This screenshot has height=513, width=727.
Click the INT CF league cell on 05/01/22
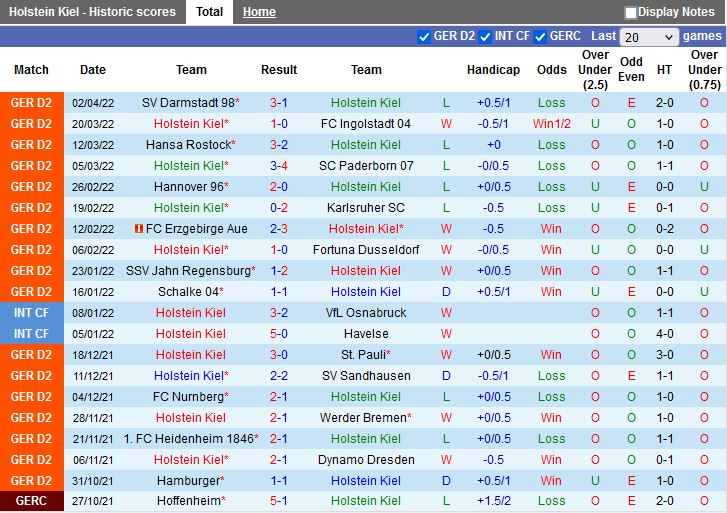pos(32,334)
